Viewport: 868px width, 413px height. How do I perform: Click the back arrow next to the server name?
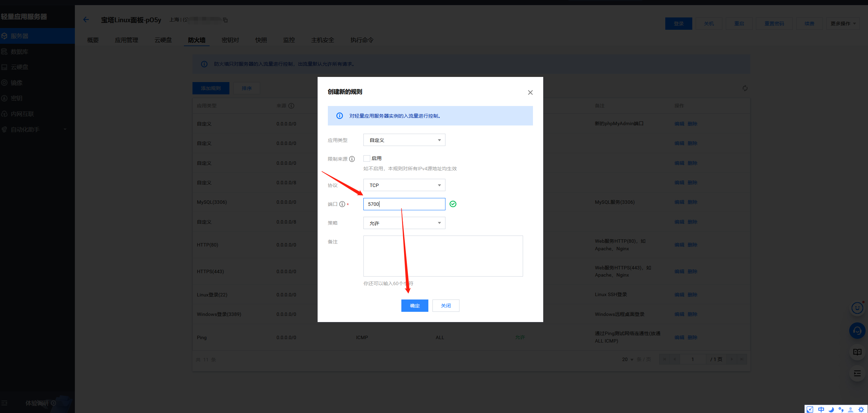tap(86, 20)
